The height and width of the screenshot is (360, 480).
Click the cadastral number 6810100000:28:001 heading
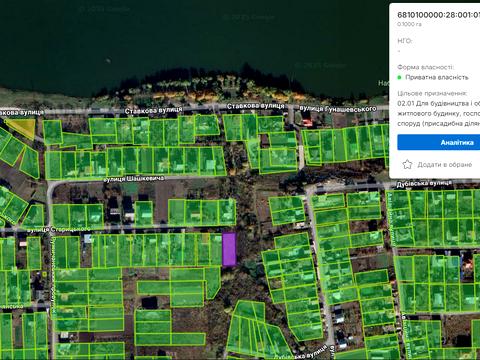[x=439, y=15]
